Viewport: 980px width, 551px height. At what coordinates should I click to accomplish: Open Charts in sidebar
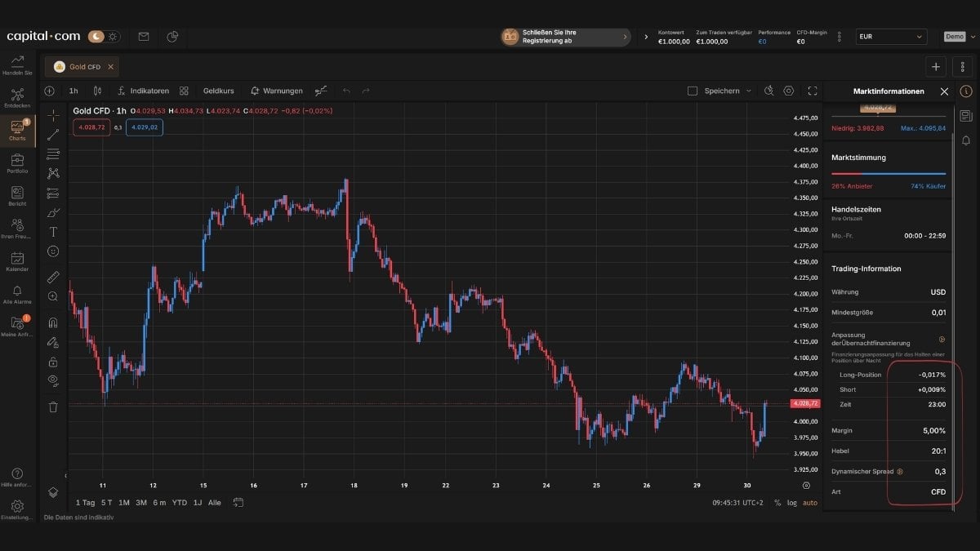17,131
